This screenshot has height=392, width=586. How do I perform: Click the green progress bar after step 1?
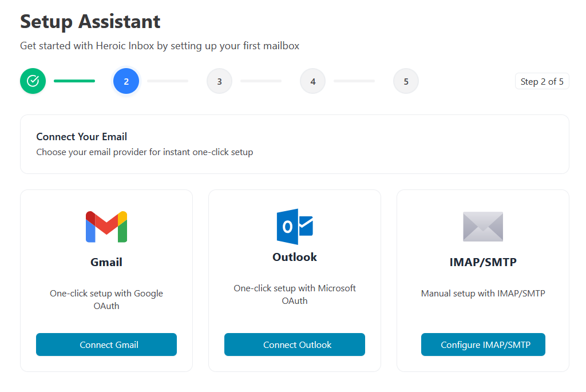click(74, 81)
